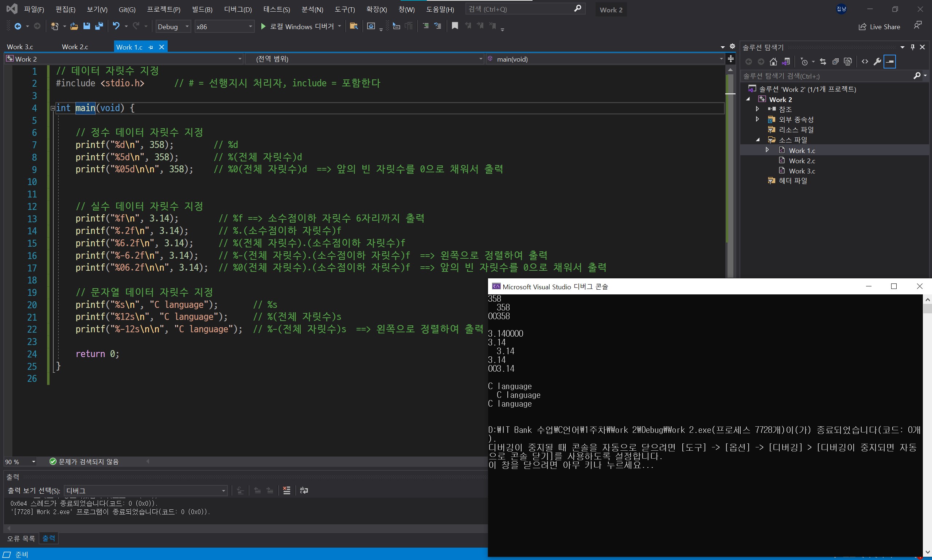
Task: Click the Solution Explorer search field
Action: (x=827, y=76)
